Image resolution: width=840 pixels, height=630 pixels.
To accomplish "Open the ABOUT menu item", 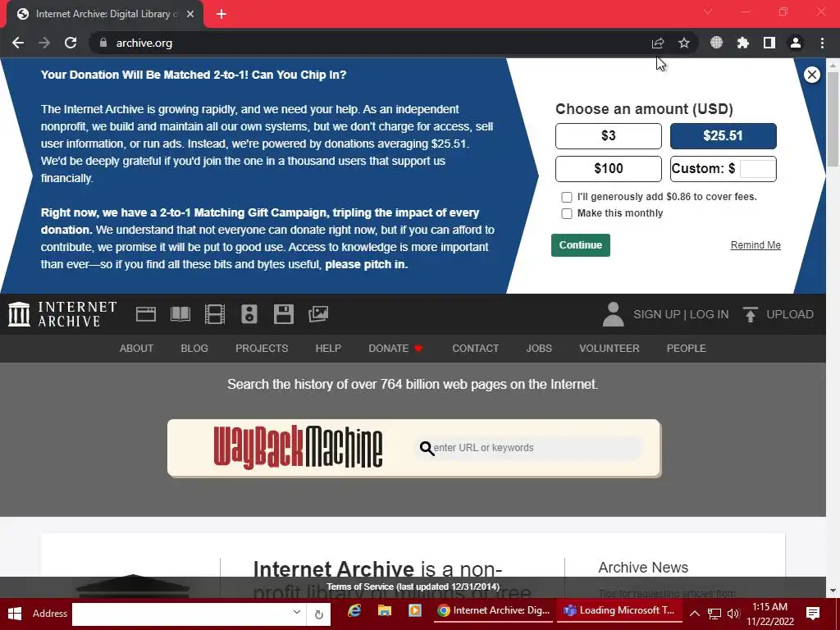I will (137, 348).
